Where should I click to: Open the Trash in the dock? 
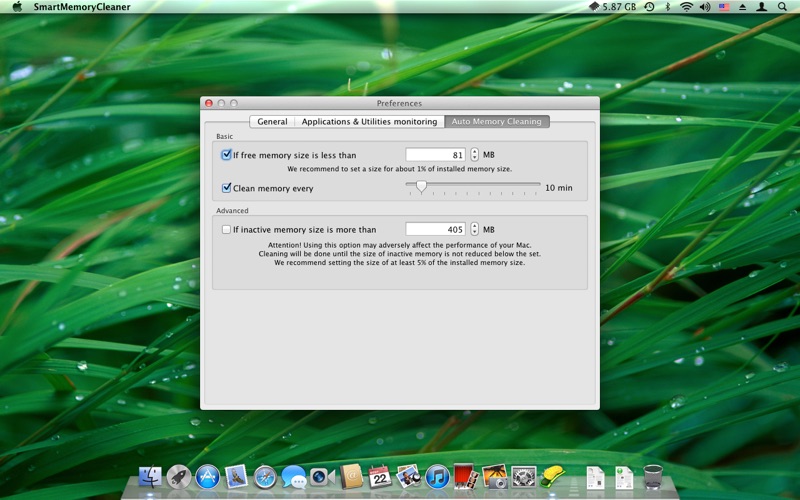click(x=653, y=477)
